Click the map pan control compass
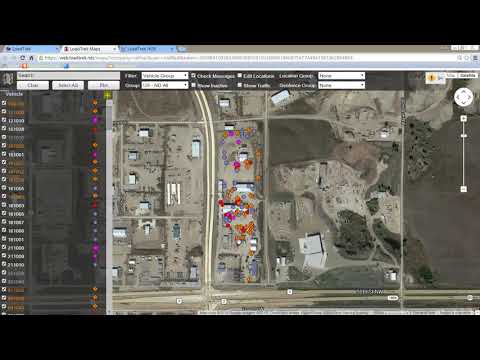480x360 pixels. (x=463, y=97)
